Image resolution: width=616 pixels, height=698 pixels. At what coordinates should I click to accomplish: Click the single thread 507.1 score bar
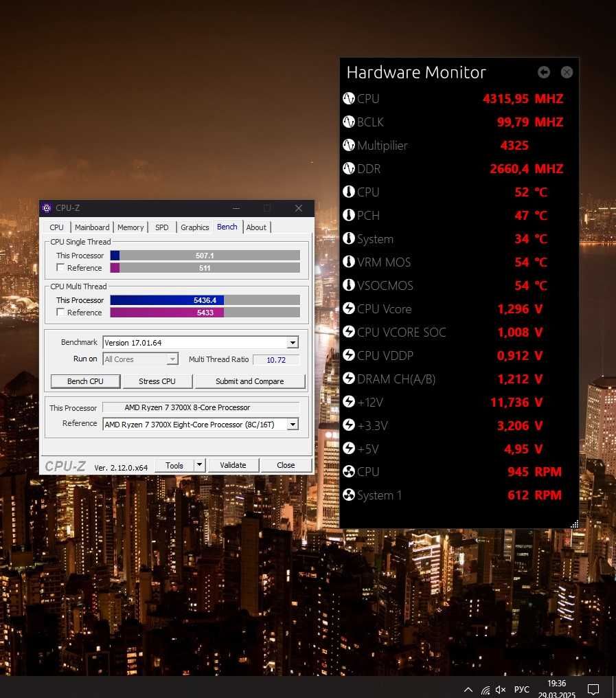[205, 255]
